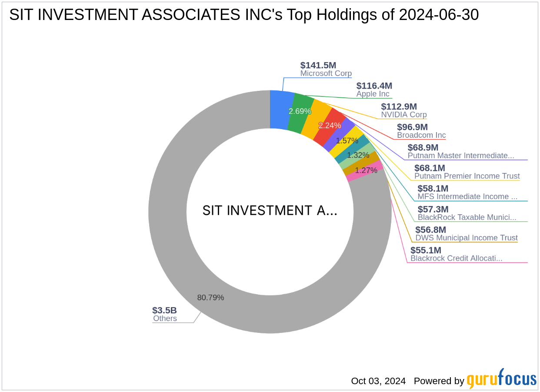Viewport: 540px width, 392px height.
Task: Click the $57.3M value
Action: (433, 209)
